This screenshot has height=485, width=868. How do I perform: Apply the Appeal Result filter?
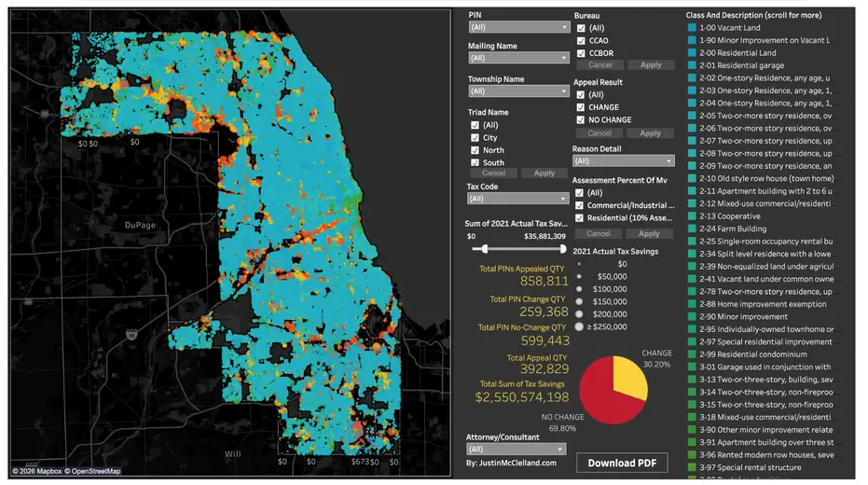[651, 132]
